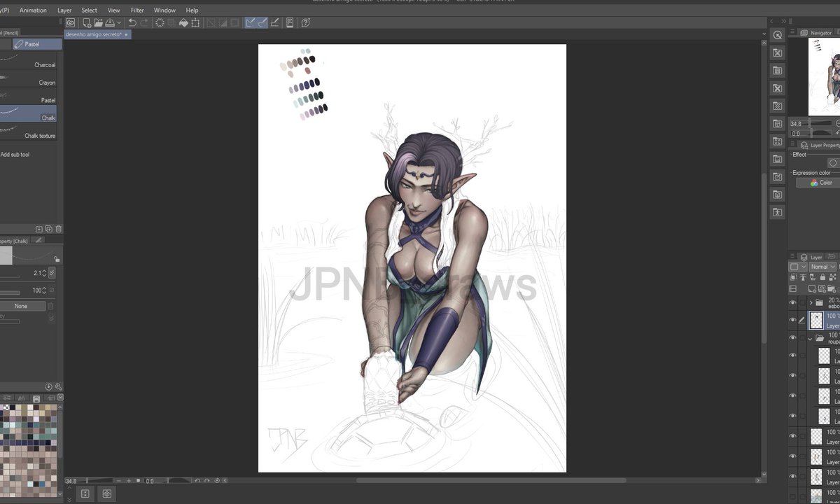This screenshot has height=504, width=840.
Task: Open the Select menu
Action: pyautogui.click(x=89, y=10)
